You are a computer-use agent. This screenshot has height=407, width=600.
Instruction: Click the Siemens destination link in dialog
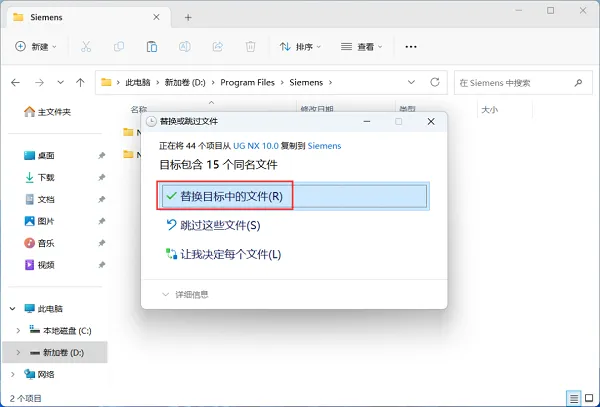click(x=324, y=146)
